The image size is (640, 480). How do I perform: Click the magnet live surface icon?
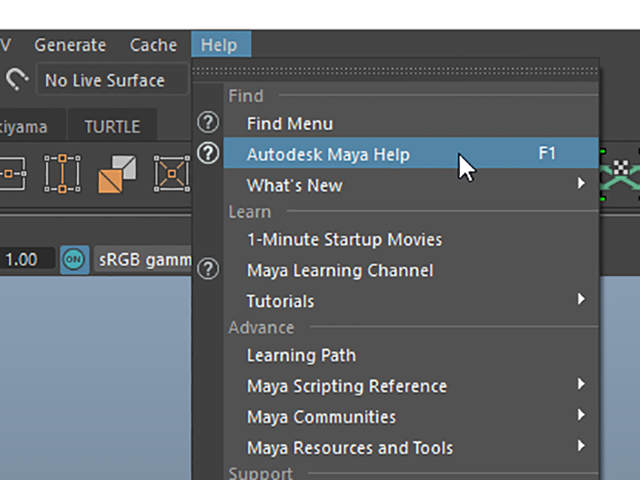[17, 79]
